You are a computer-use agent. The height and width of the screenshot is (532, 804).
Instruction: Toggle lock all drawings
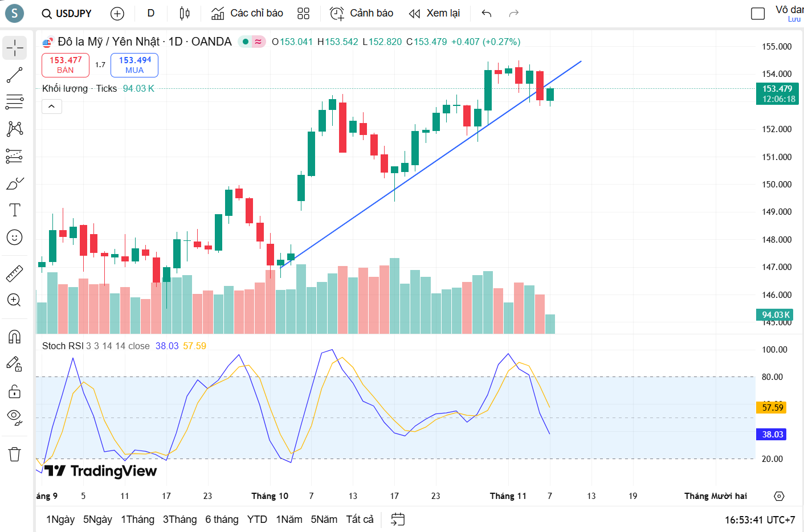14,391
